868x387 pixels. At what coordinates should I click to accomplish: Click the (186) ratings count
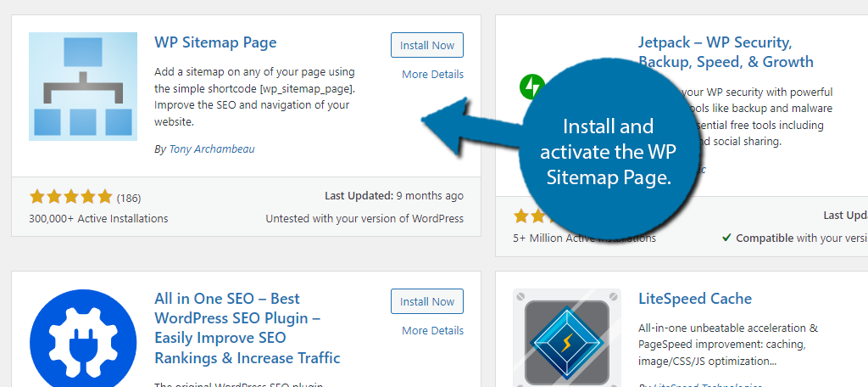click(129, 198)
